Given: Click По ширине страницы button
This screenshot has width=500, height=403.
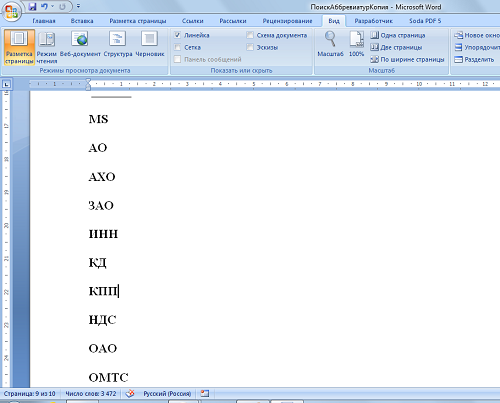Looking at the screenshot, I should point(407,59).
